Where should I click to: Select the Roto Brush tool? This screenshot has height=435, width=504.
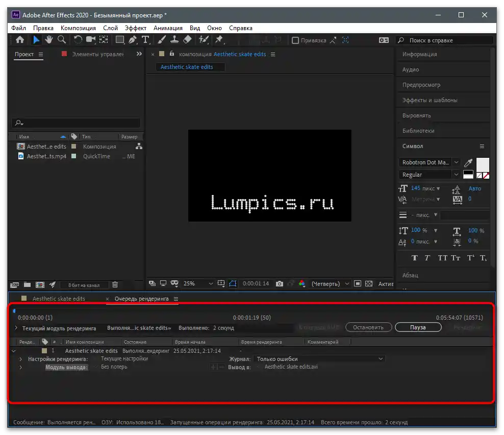point(204,40)
